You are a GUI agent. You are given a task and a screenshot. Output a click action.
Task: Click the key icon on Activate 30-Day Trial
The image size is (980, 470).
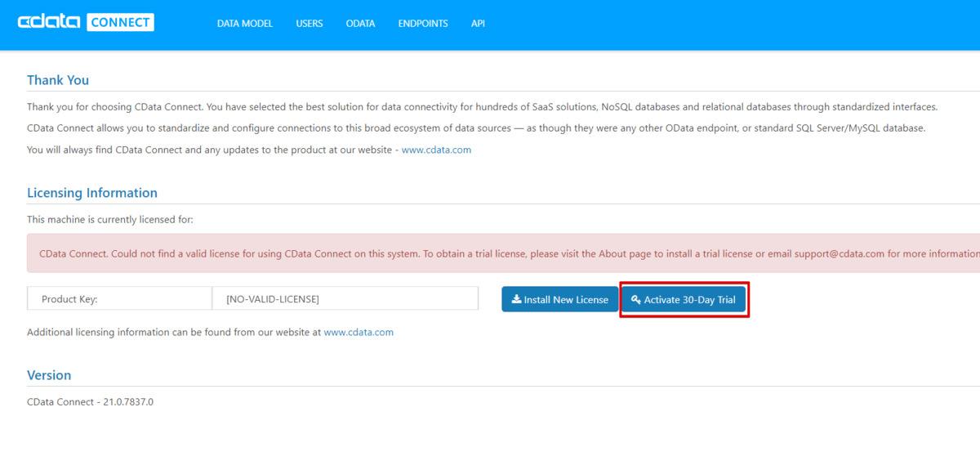point(636,300)
